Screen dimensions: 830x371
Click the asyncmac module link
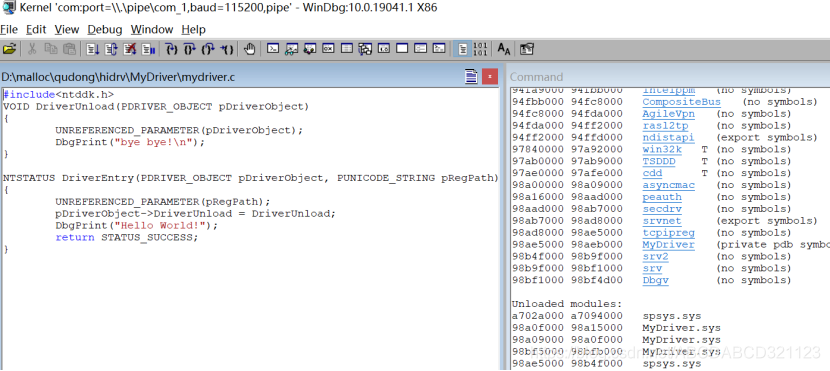point(669,185)
